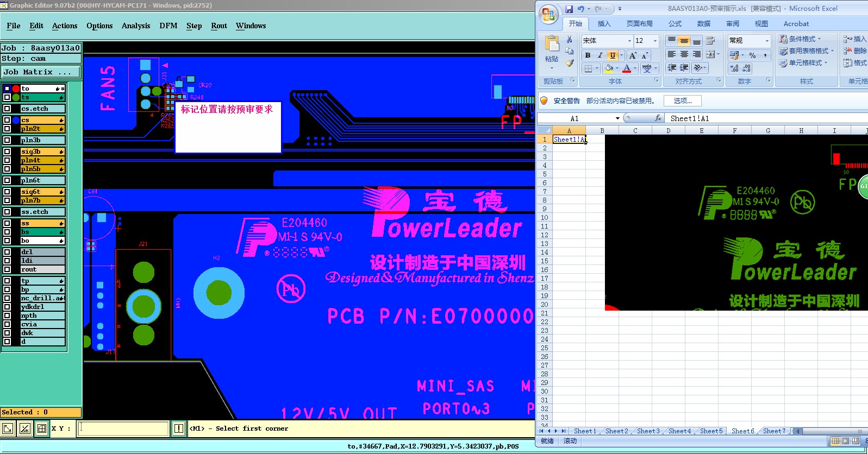Click the Excel Office button
This screenshot has width=868, height=454.
click(x=548, y=14)
